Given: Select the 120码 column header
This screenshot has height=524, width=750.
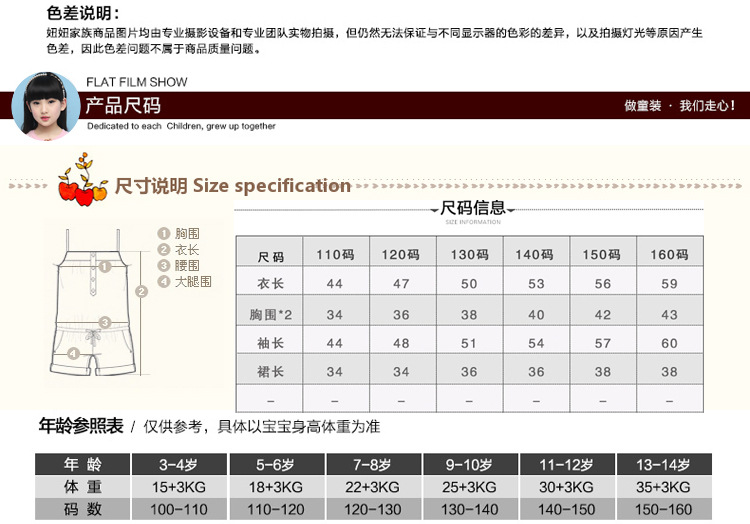Looking at the screenshot, I should pos(402,251).
